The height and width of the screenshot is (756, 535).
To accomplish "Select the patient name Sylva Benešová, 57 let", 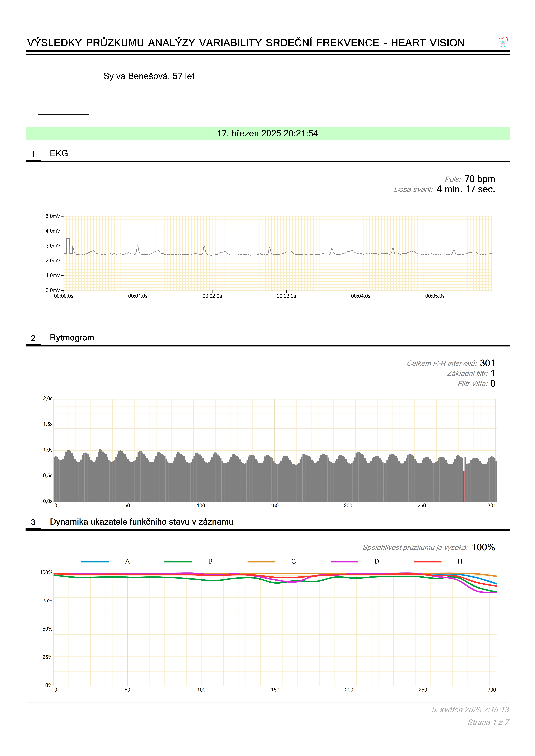I will click(x=149, y=76).
